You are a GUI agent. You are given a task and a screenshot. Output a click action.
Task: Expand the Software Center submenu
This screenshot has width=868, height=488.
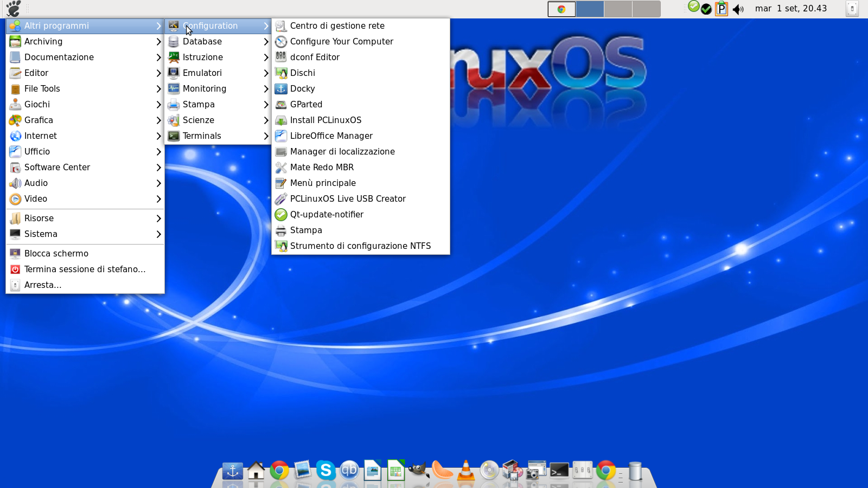[x=85, y=168]
